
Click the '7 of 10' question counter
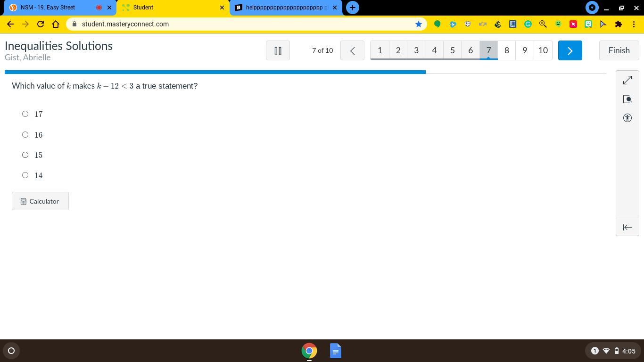pyautogui.click(x=322, y=50)
